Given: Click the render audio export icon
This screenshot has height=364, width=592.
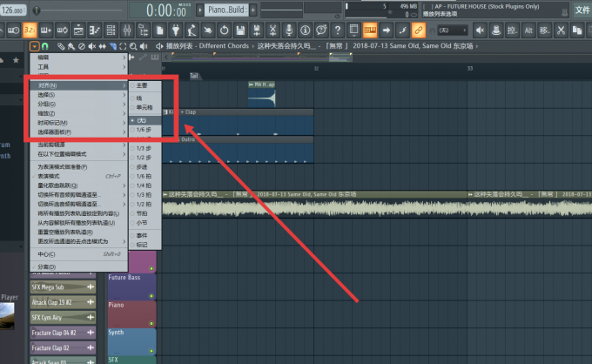Looking at the screenshot, I should 257,30.
